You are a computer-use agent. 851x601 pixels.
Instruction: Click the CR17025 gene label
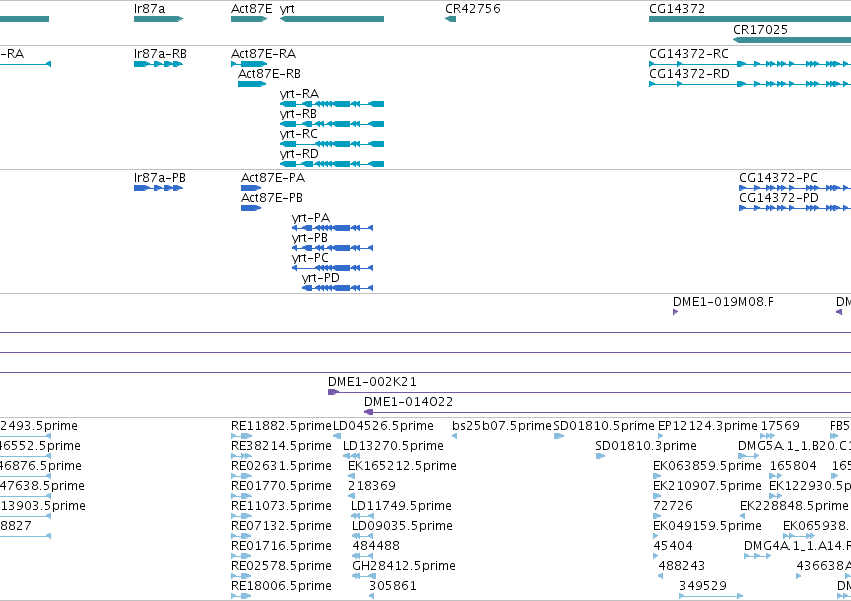760,30
